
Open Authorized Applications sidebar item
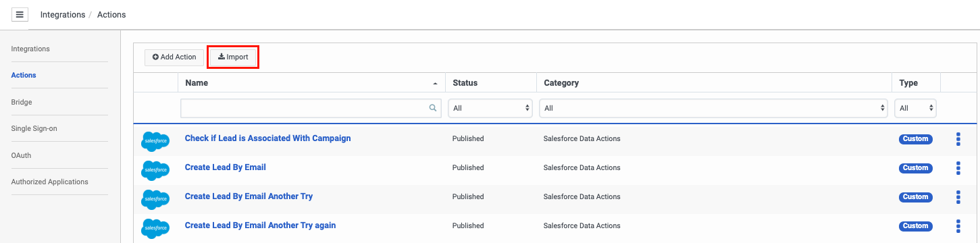click(x=49, y=182)
